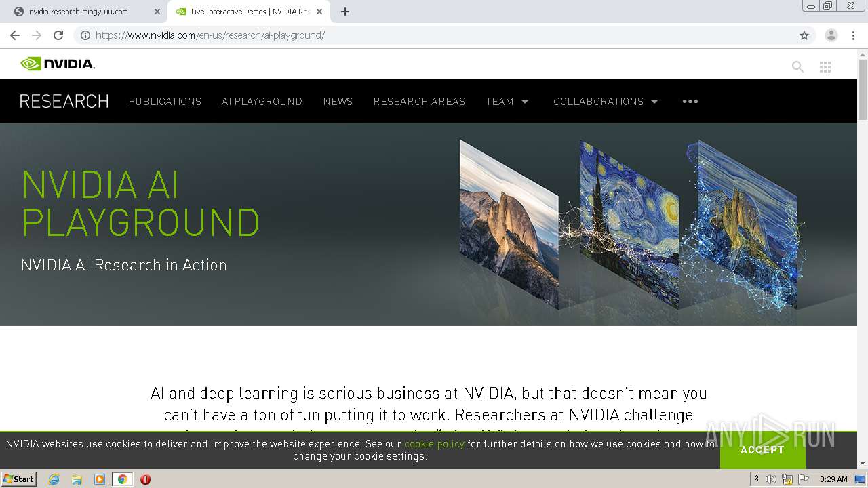The height and width of the screenshot is (488, 868).
Task: Click the red security icon in taskbar
Action: [145, 479]
